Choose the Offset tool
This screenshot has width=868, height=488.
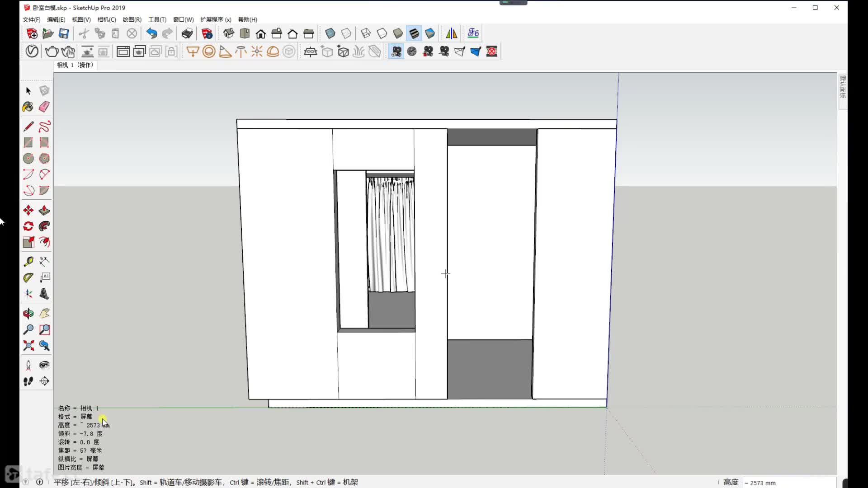point(44,243)
